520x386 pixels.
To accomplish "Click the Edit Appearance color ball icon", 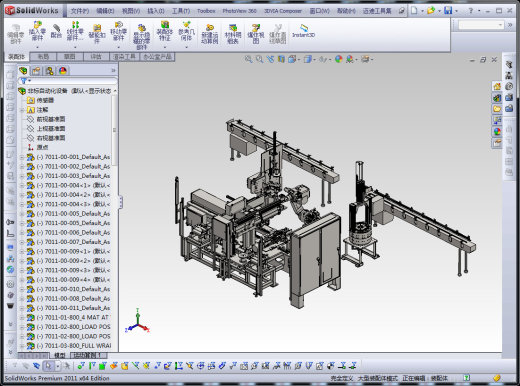I will tap(339, 59).
